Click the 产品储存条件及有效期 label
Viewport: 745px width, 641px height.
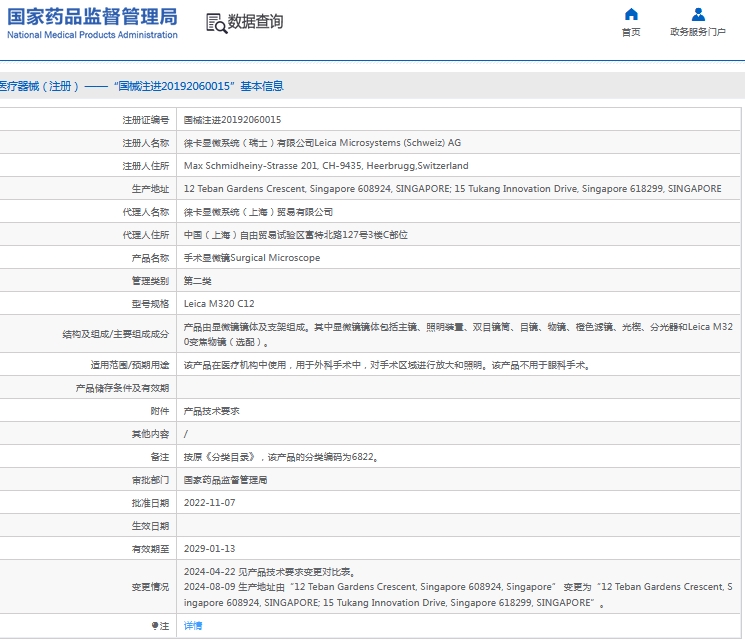[122, 388]
